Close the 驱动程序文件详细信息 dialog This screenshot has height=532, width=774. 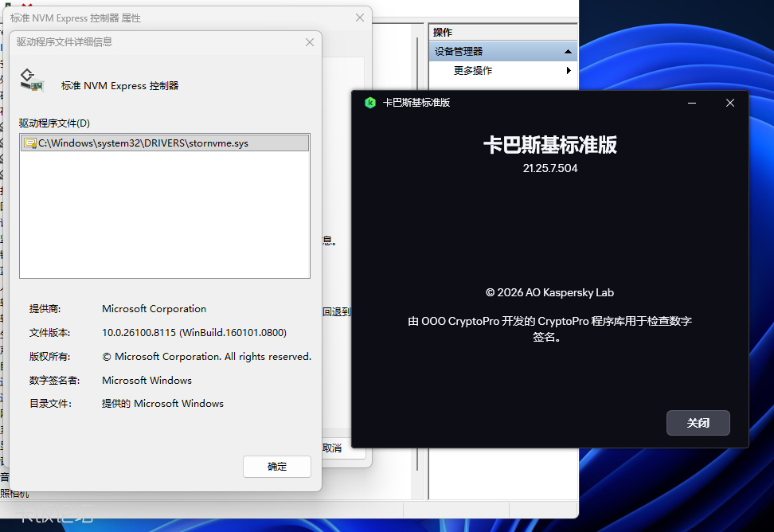tap(310, 42)
